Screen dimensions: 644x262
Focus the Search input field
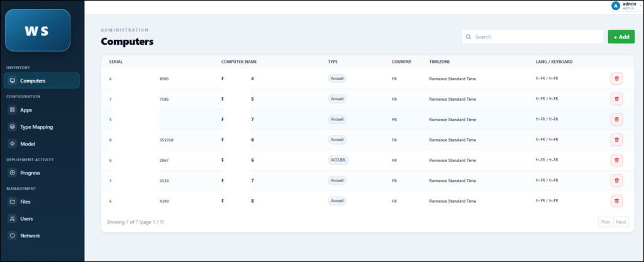click(532, 37)
